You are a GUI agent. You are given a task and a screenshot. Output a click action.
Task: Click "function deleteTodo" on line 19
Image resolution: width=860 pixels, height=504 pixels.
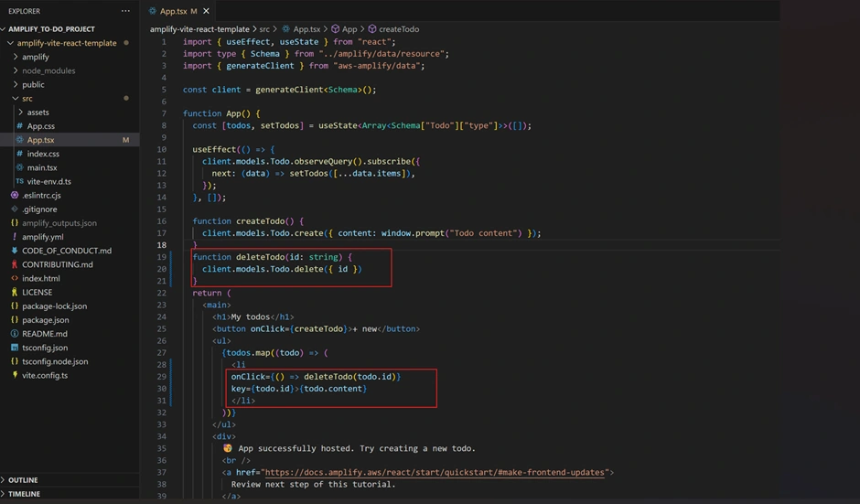(x=238, y=257)
